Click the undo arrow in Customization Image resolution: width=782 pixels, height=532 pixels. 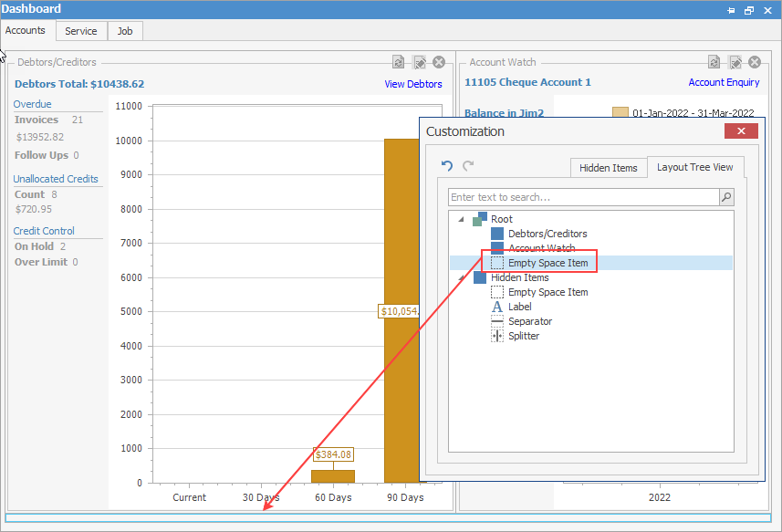click(x=447, y=166)
